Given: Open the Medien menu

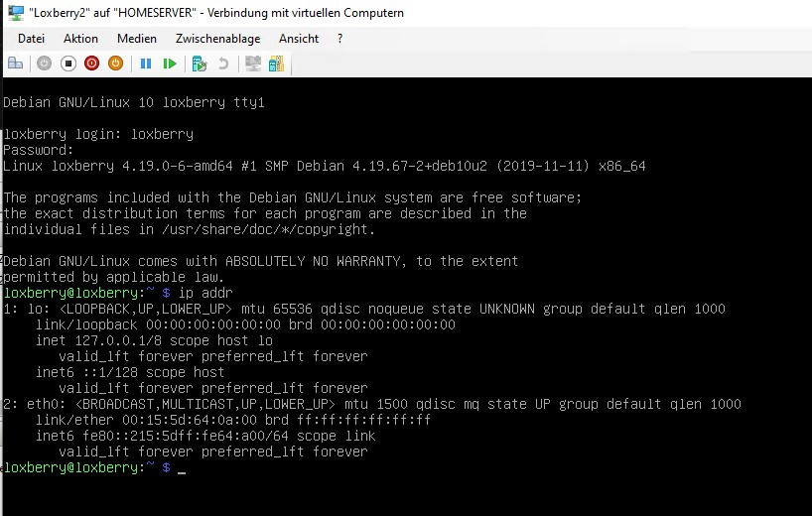Looking at the screenshot, I should pyautogui.click(x=137, y=39).
